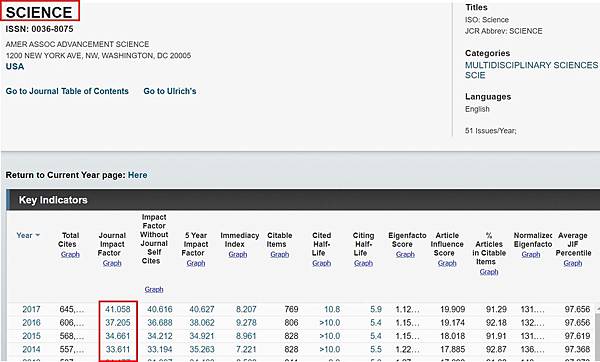Open Graph link under Cited Half-Life

tap(321, 263)
